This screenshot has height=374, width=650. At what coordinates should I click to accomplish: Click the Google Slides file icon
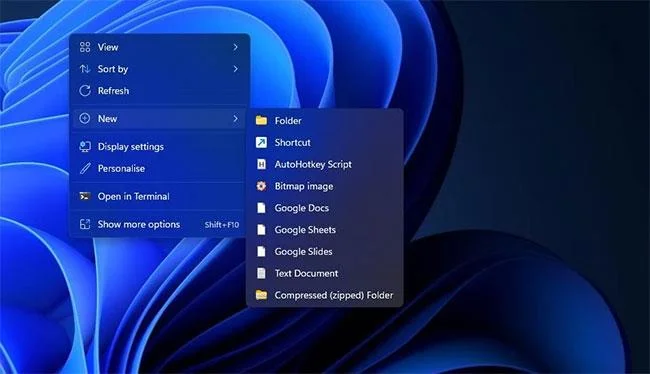[261, 251]
